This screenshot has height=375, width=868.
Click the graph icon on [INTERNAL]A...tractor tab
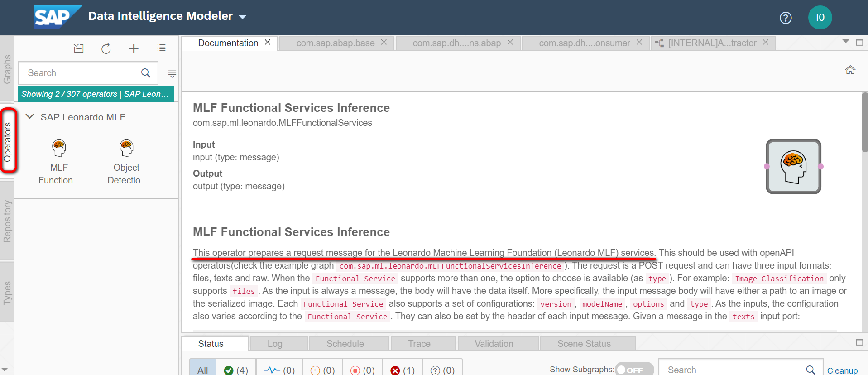coord(659,43)
